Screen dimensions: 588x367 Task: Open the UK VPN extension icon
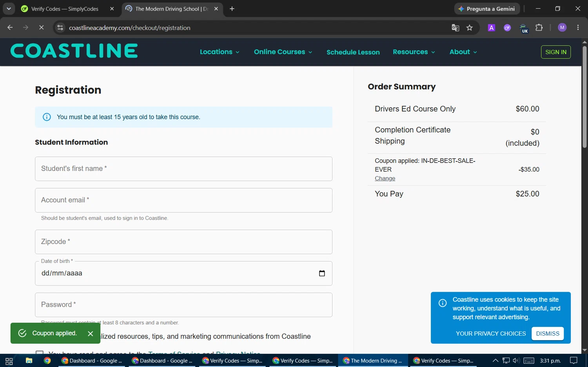[x=523, y=28]
